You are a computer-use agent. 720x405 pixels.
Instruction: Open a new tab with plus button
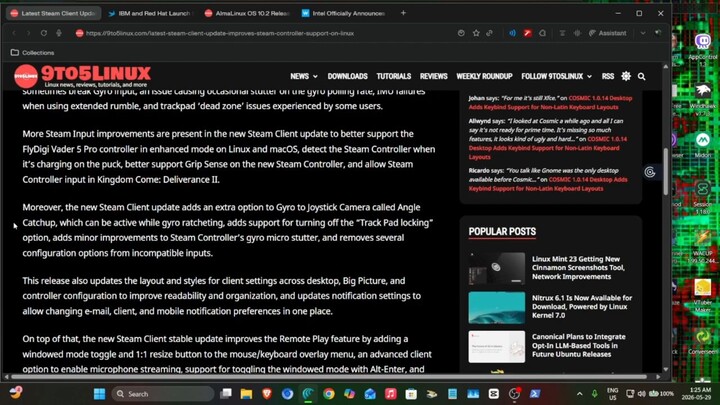point(403,13)
